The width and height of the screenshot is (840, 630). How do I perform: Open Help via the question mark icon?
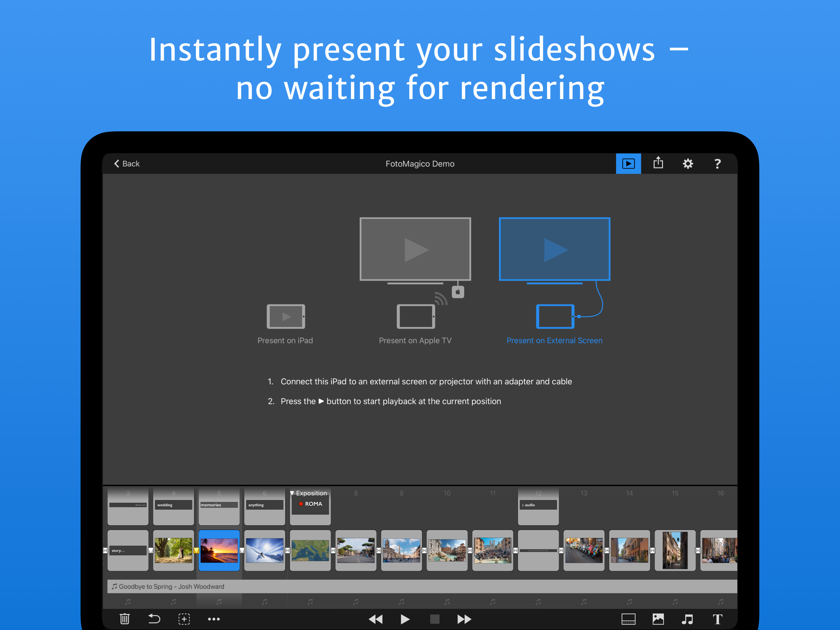pyautogui.click(x=717, y=164)
